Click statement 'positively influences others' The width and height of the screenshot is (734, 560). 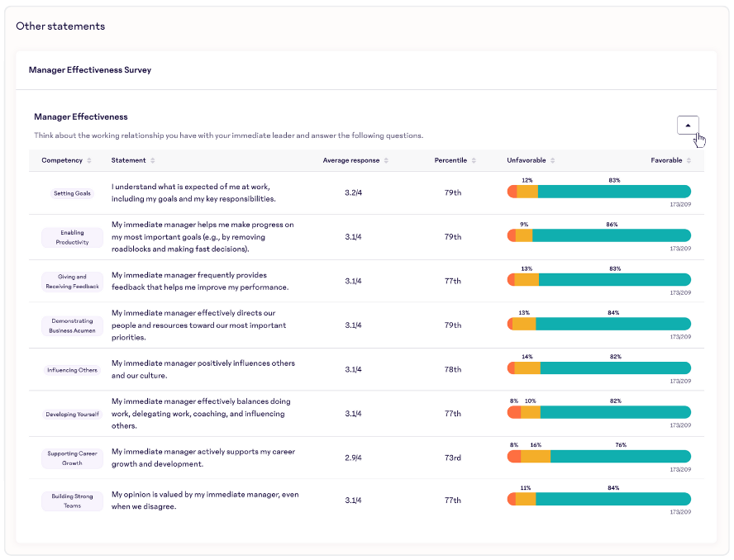203,369
